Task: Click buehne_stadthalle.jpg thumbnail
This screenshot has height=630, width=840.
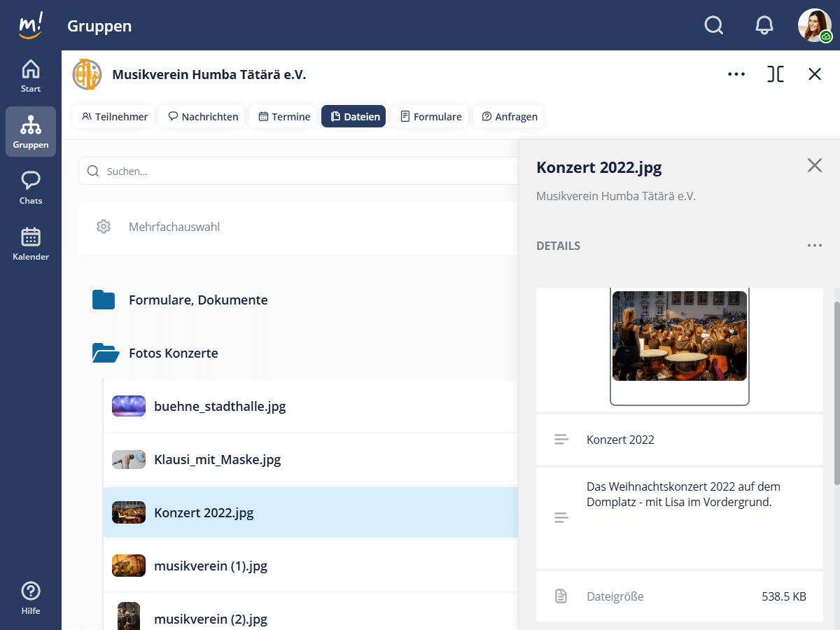Action: 129,406
